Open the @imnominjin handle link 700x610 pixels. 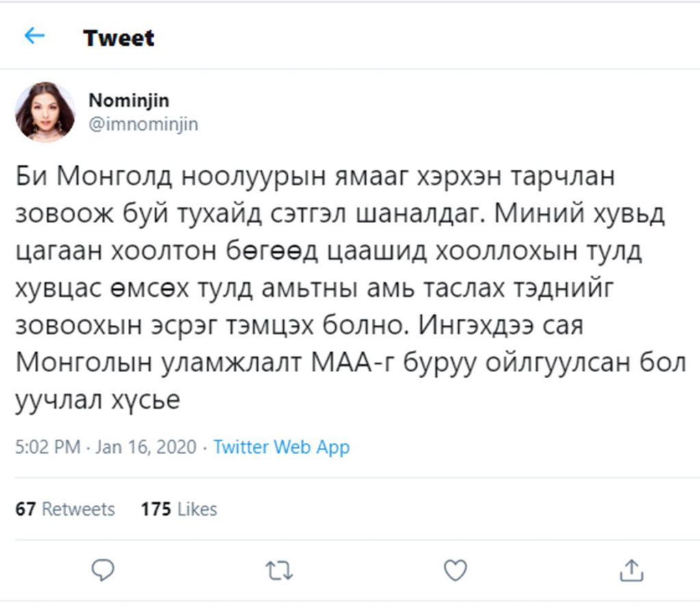pyautogui.click(x=143, y=124)
